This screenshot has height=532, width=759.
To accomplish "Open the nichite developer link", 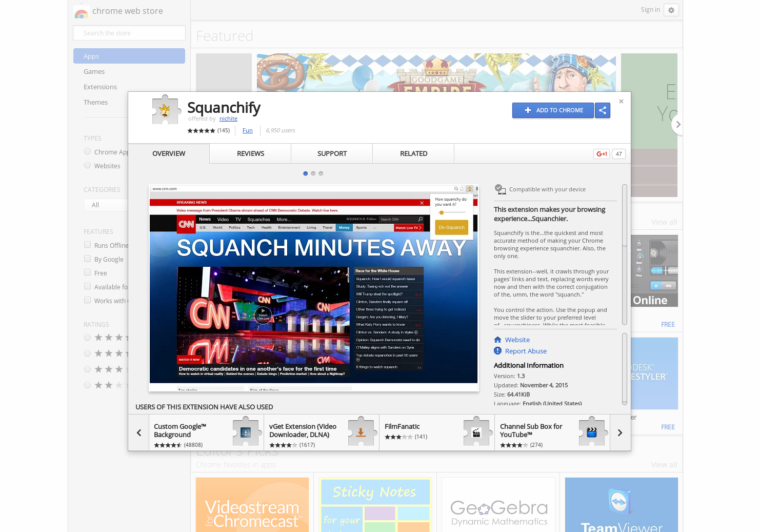I will point(228,119).
